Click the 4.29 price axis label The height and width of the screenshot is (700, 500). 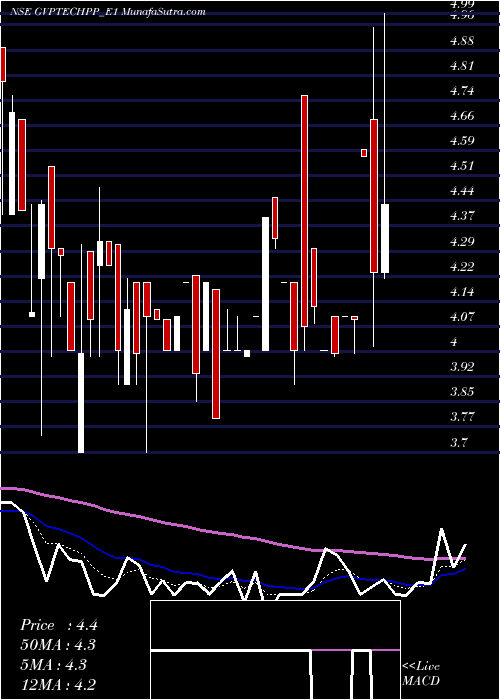pyautogui.click(x=461, y=242)
